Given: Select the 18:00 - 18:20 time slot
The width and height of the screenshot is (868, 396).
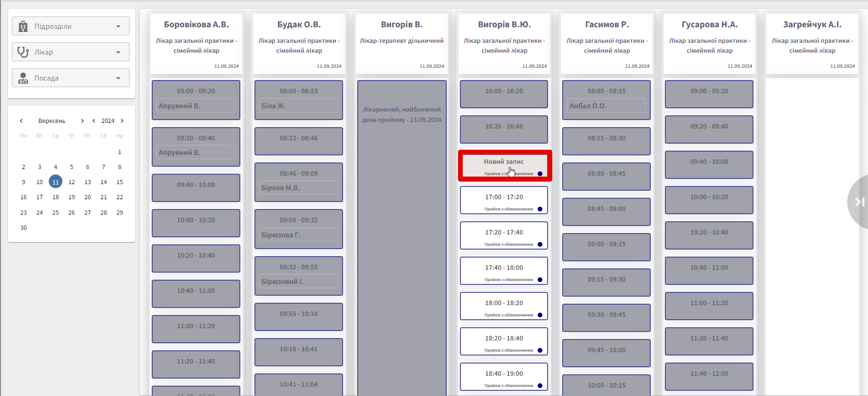Looking at the screenshot, I should (x=504, y=306).
